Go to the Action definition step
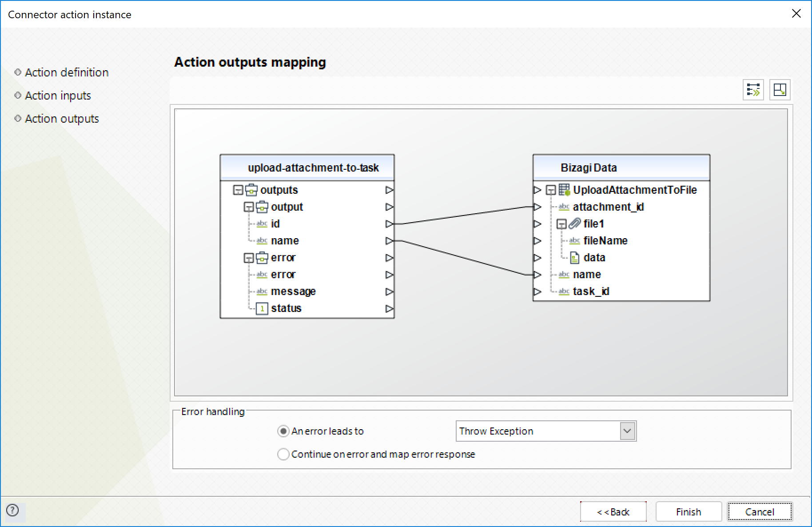The height and width of the screenshot is (527, 812). tap(67, 72)
